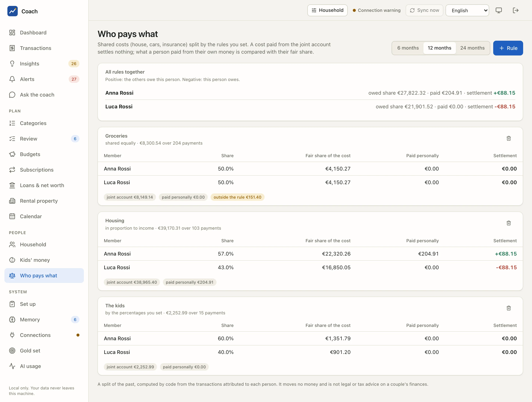Open the Calendar page
Image resolution: width=532 pixels, height=402 pixels.
point(44,216)
